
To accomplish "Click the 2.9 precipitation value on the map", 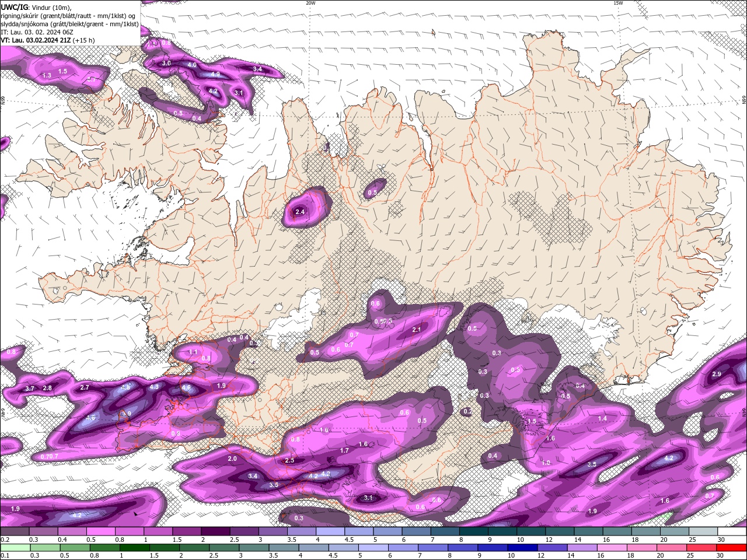I will (x=717, y=374).
